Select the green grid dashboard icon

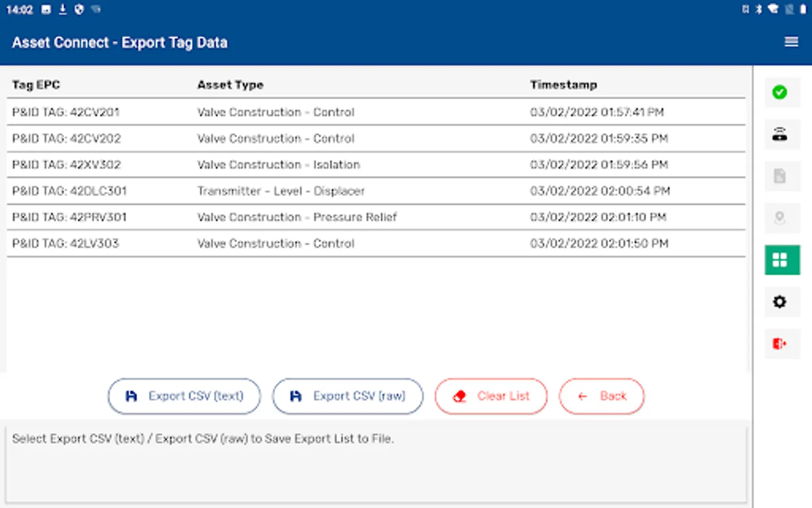coord(782,260)
